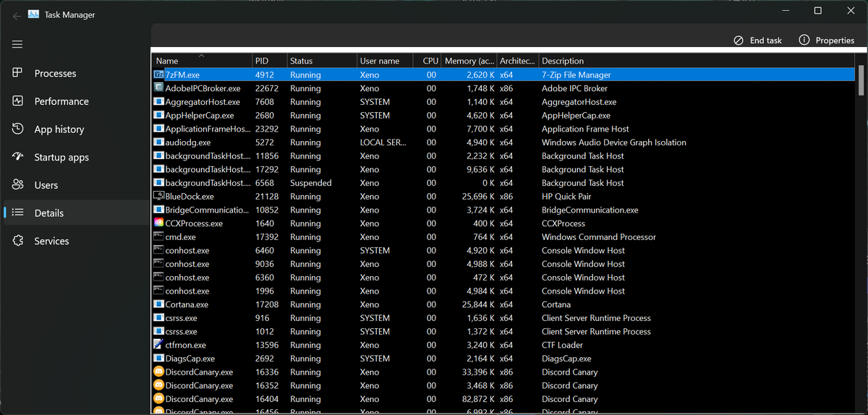Click the Processes sidebar icon
The height and width of the screenshot is (415, 868).
[x=18, y=73]
